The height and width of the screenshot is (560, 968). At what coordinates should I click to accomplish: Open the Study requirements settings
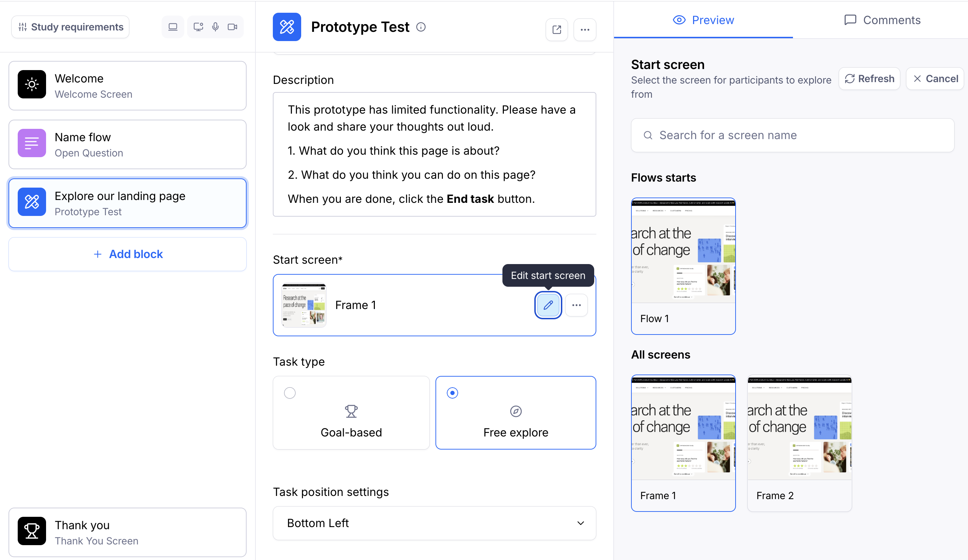click(x=71, y=27)
